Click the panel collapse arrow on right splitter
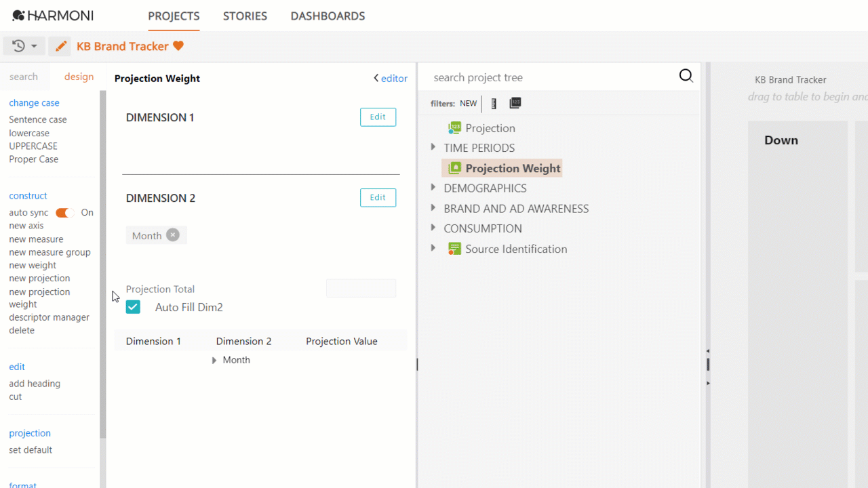This screenshot has height=488, width=868. (708, 351)
